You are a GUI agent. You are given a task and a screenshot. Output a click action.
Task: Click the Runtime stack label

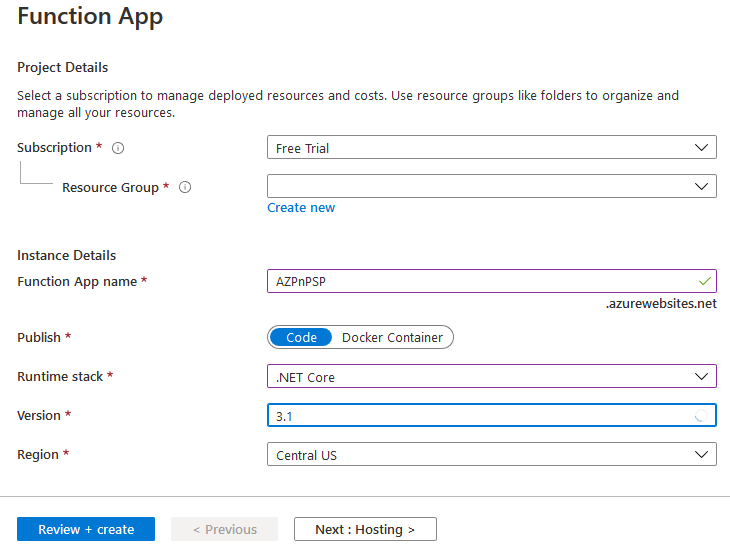click(x=60, y=376)
